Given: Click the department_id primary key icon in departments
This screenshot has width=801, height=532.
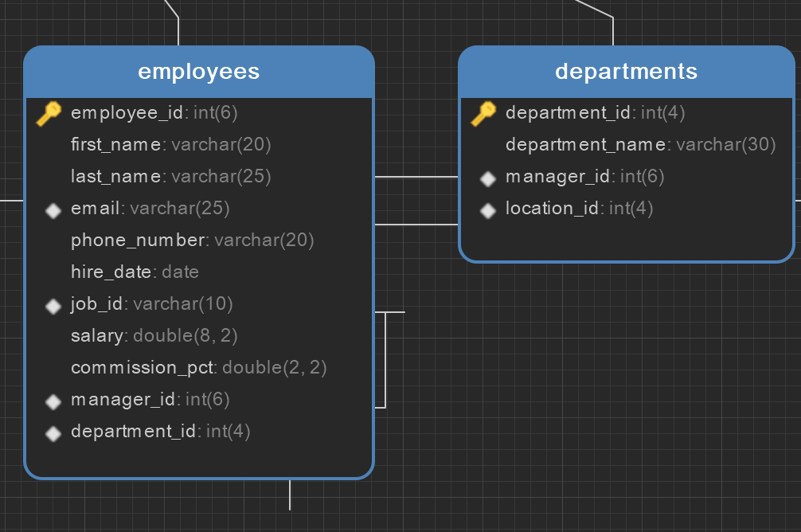Looking at the screenshot, I should pyautogui.click(x=483, y=114).
